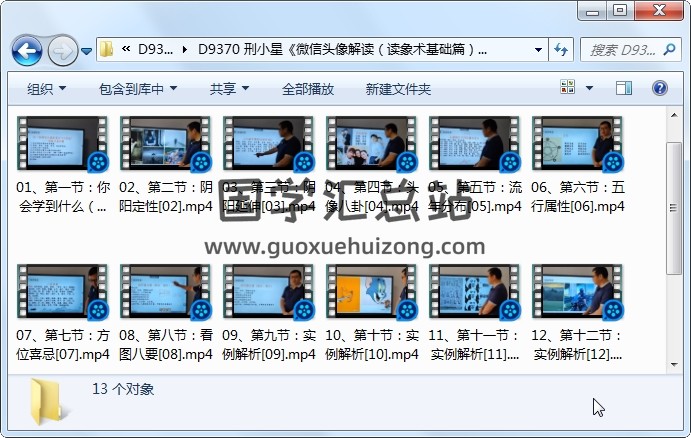Open address bar history dropdown arrow
691x438 pixels.
[x=538, y=49]
